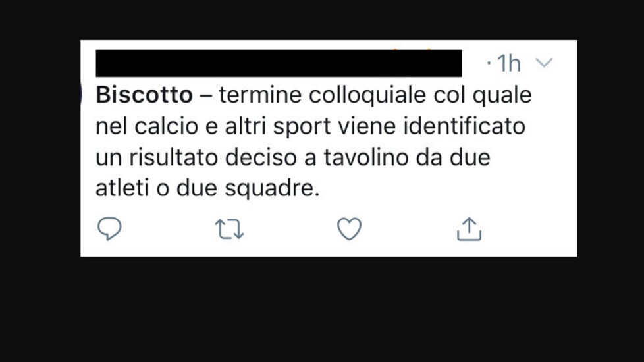Click the word sport in the tweet
Image resolution: width=644 pixels, height=362 pixels.
tap(302, 127)
